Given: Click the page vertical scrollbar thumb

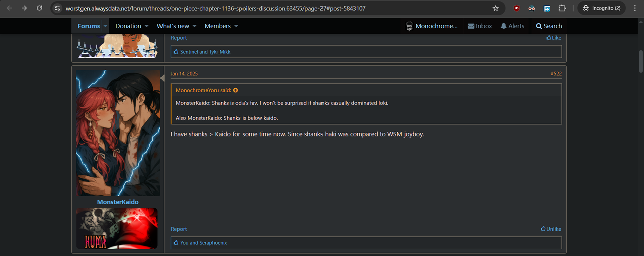Looking at the screenshot, I should [x=641, y=61].
